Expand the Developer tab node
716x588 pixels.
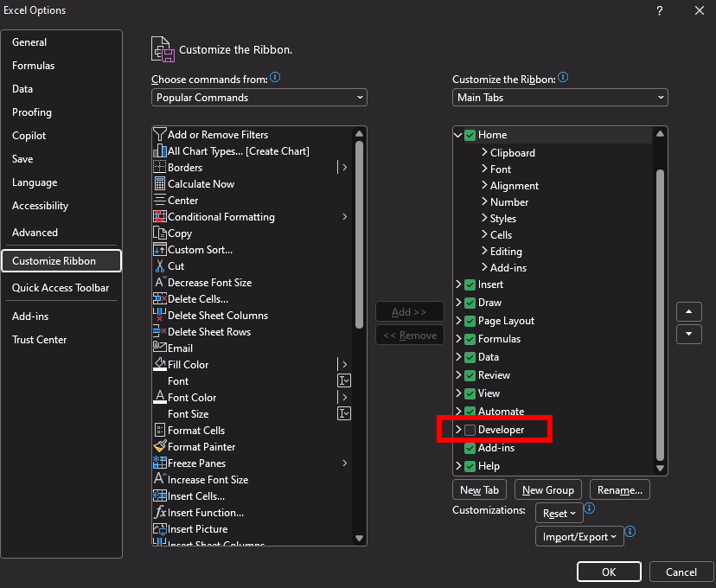tap(458, 429)
